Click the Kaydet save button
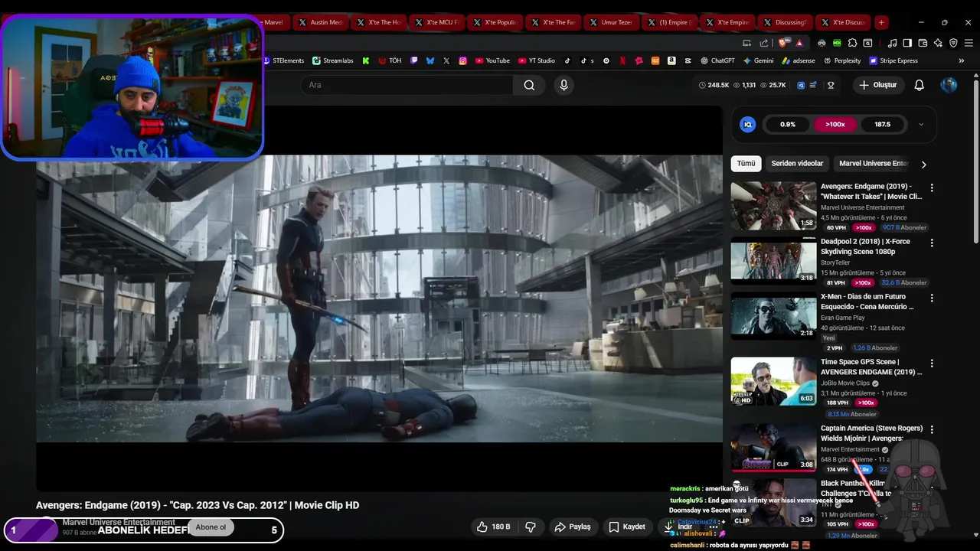The image size is (980, 551). coord(627,527)
